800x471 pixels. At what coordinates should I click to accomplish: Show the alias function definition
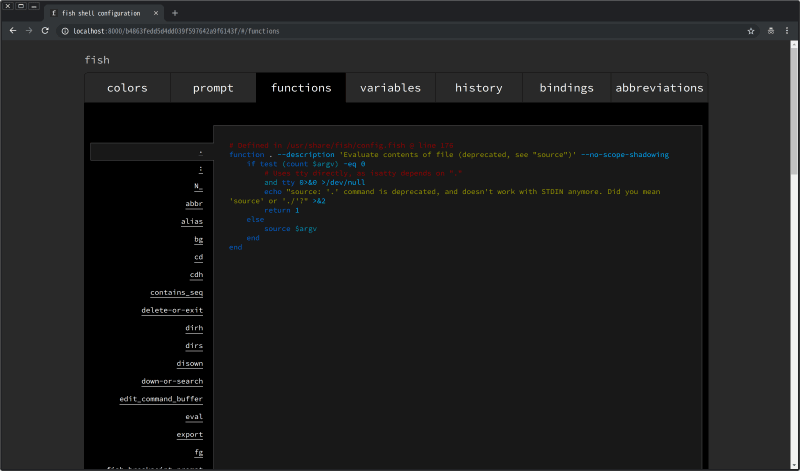pyautogui.click(x=192, y=222)
